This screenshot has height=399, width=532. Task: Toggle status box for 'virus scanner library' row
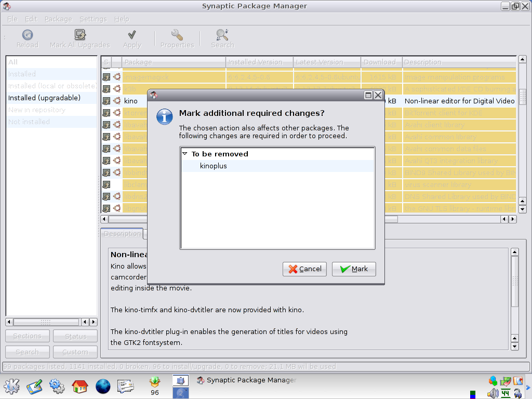pyautogui.click(x=106, y=184)
